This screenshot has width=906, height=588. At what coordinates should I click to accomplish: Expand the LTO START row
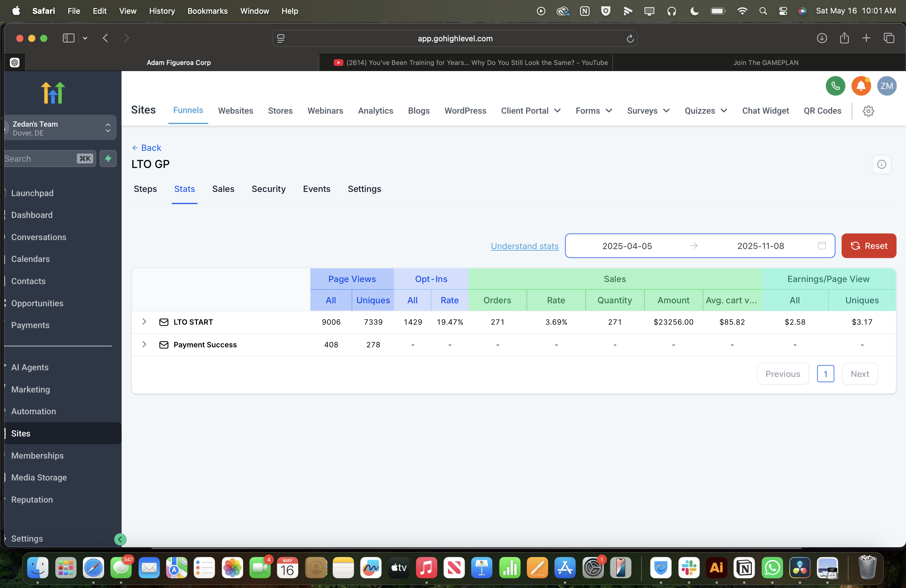pyautogui.click(x=144, y=322)
